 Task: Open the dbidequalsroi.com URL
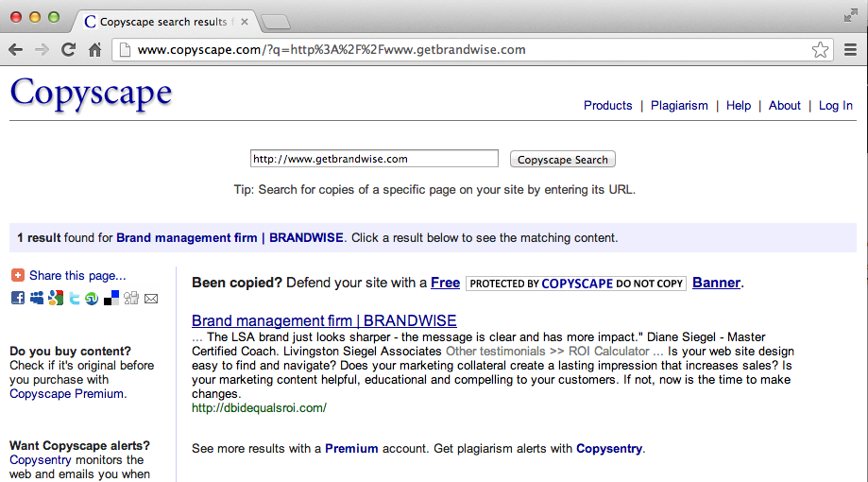pos(259,407)
